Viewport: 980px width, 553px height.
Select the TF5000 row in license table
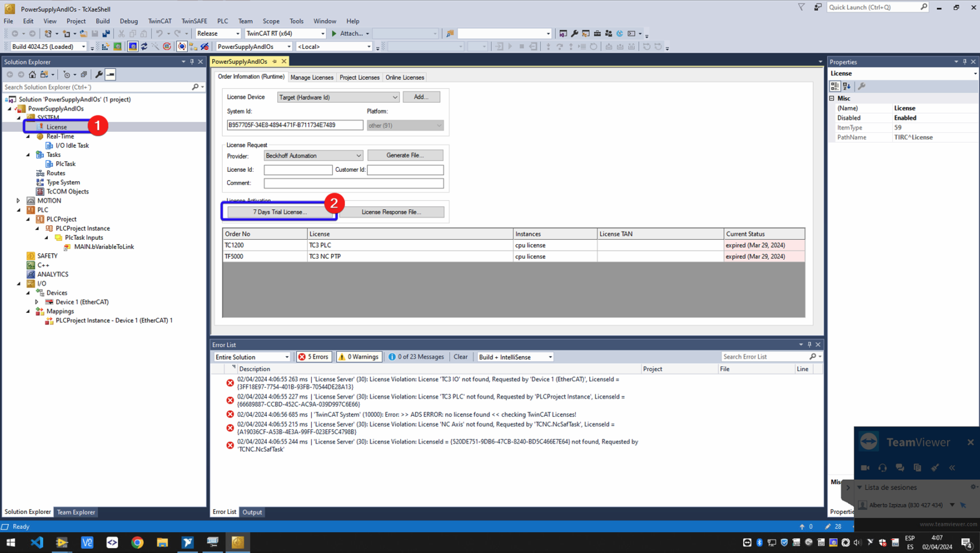513,256
